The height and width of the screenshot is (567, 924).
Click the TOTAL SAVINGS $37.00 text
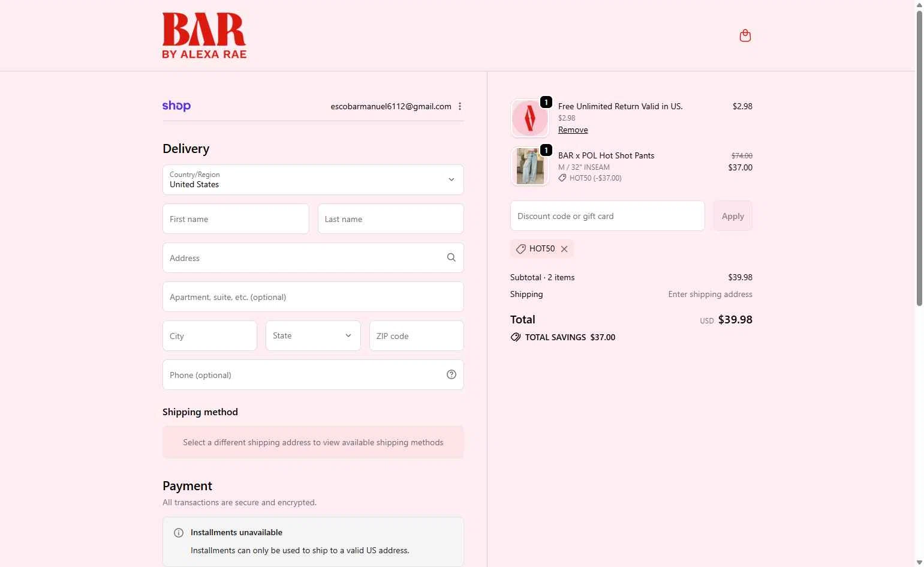click(x=570, y=337)
